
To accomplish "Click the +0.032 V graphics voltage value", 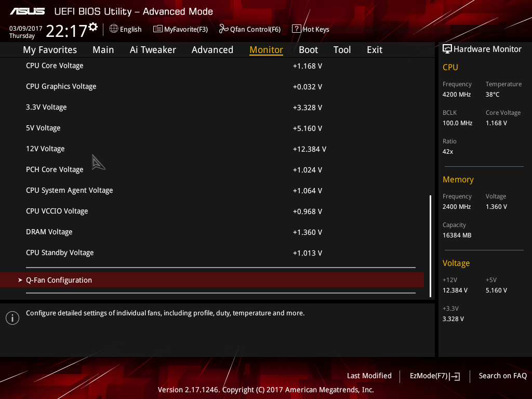I will [x=308, y=87].
